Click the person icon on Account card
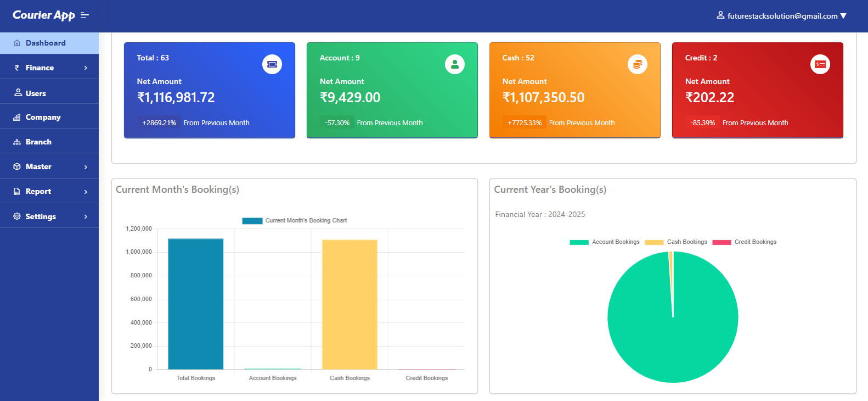The width and height of the screenshot is (868, 401). click(x=454, y=64)
